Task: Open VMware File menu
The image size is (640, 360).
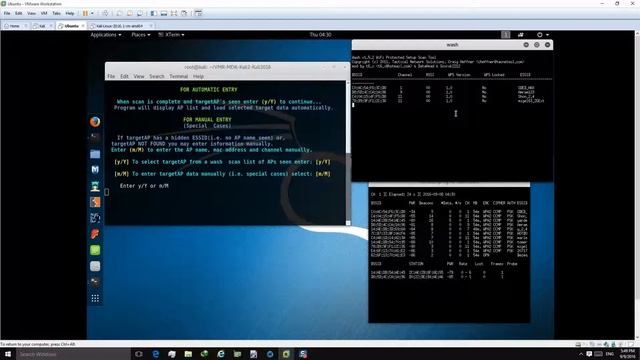Action: 7,13
